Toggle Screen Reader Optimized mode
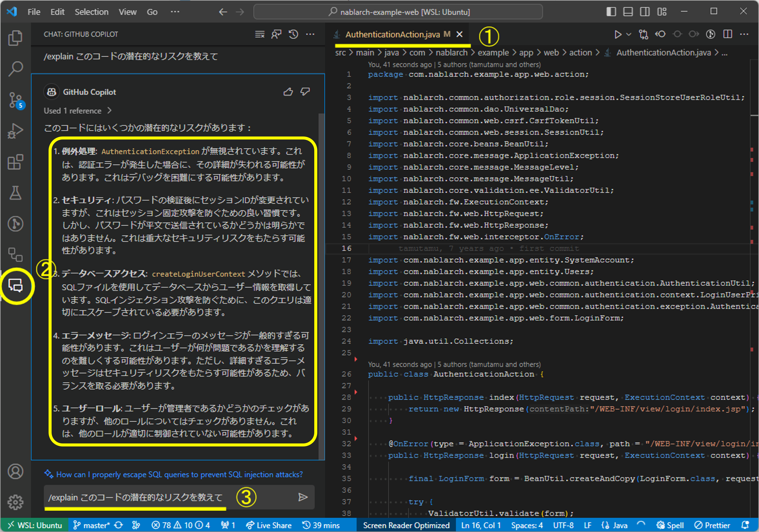Screen dimensions: 759x532 click(406, 525)
